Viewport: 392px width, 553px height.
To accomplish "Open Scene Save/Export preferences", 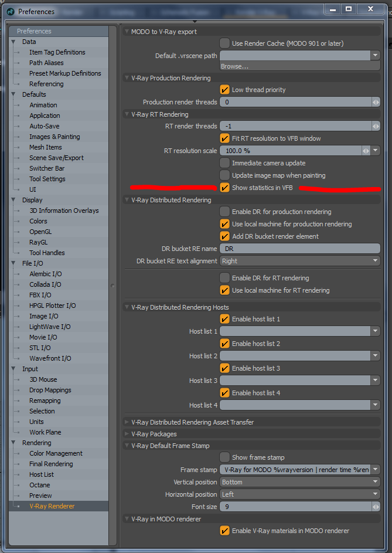I will [x=56, y=158].
